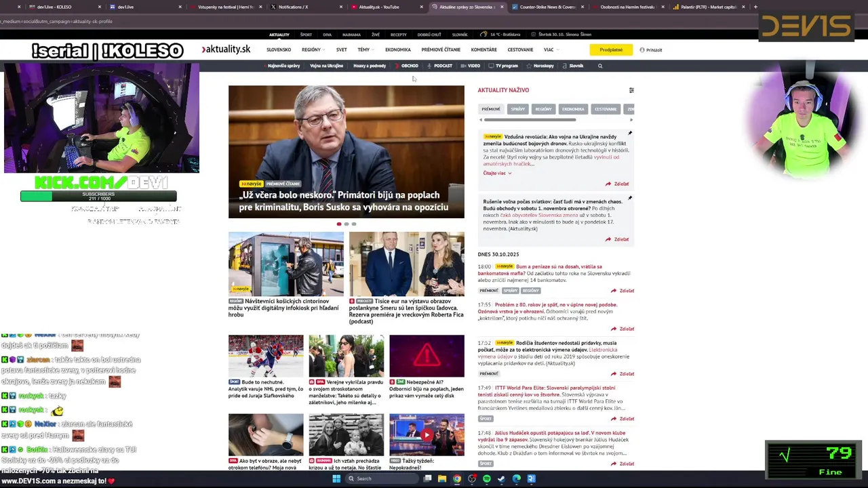Open the Komentáre main menu item
Viewport: 868px width, 488px height.
coord(484,49)
